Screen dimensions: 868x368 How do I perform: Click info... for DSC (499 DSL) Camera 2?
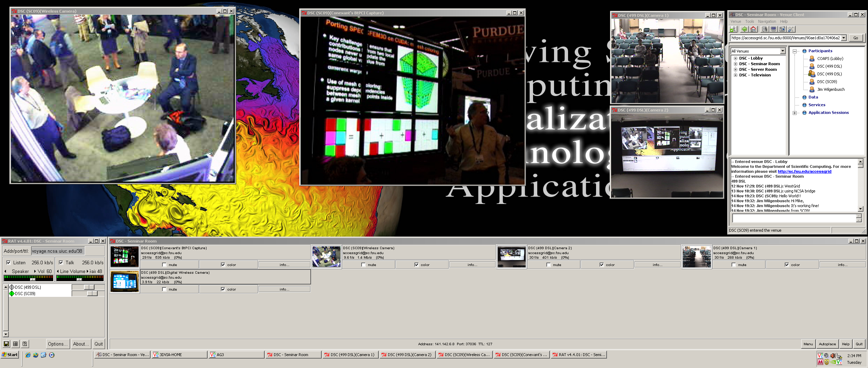657,265
